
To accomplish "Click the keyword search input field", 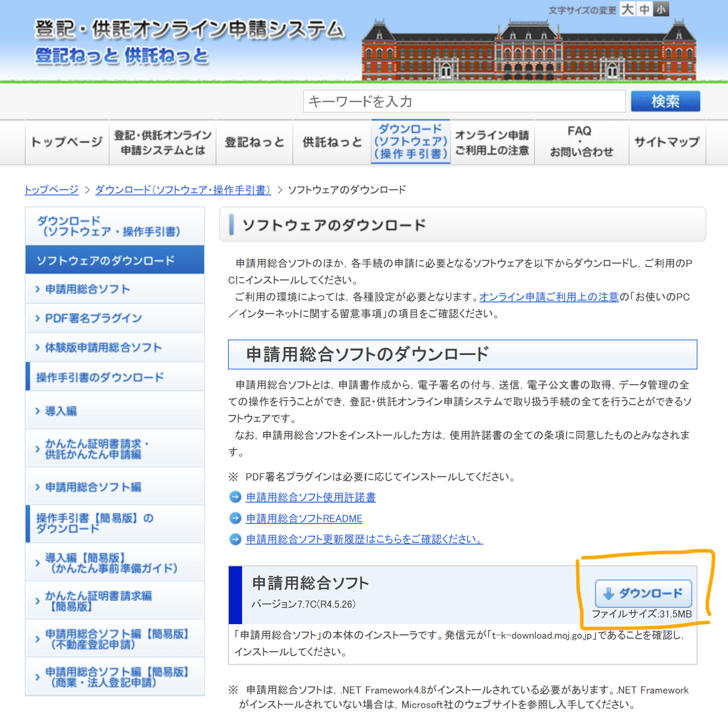I will point(464,101).
